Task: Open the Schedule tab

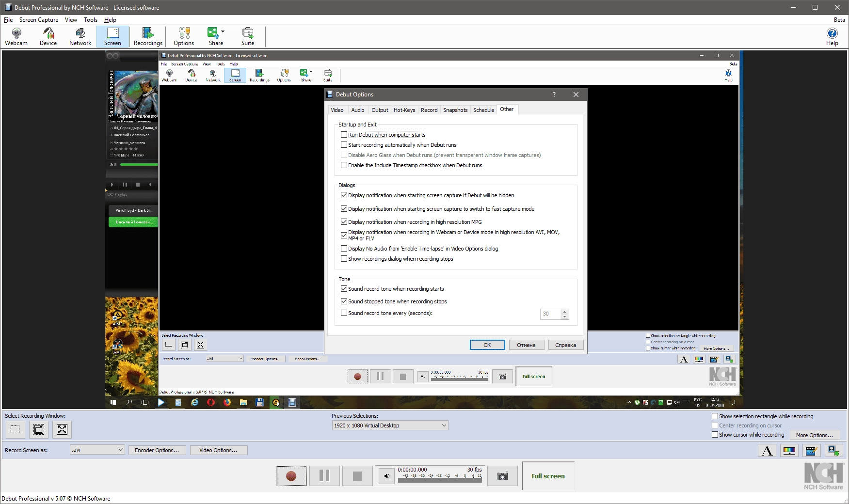Action: pyautogui.click(x=483, y=110)
